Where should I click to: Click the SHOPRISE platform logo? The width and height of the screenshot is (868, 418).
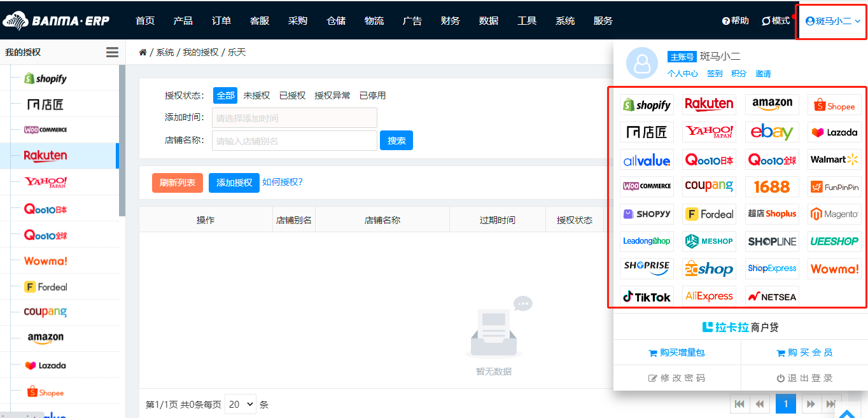(647, 268)
